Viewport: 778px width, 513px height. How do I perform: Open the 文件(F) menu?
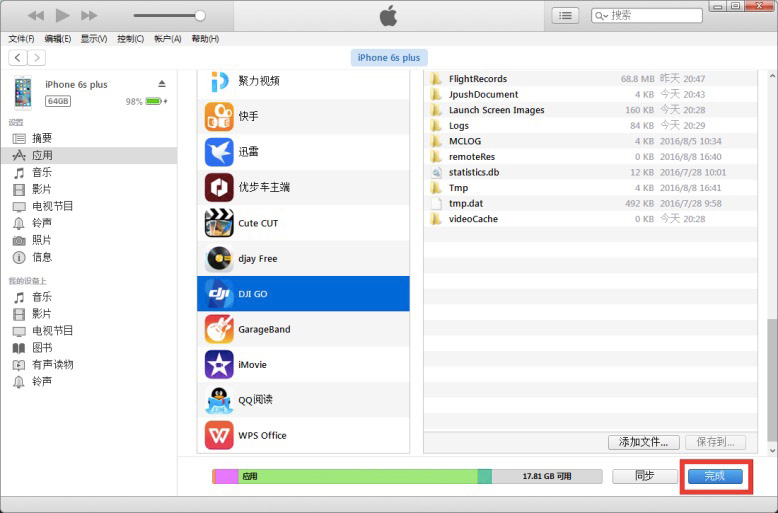21,39
